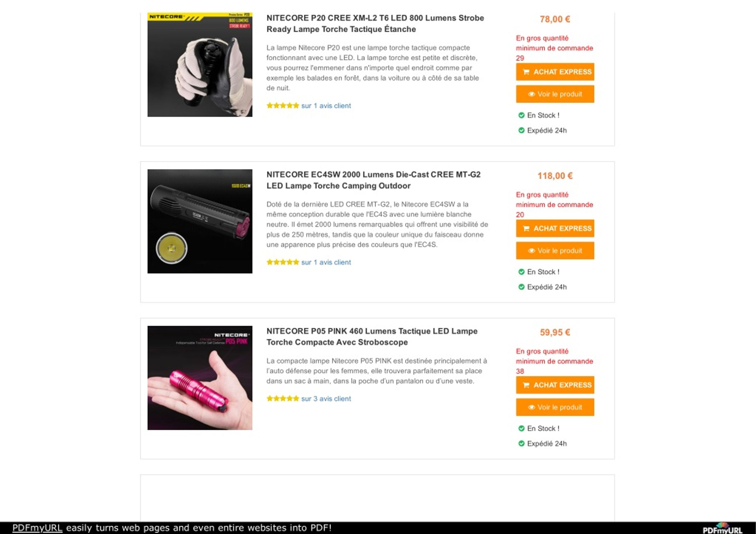Image resolution: width=756 pixels, height=534 pixels.
Task: Buy the EC4SW lamp with Achat Express
Action: coord(555,229)
